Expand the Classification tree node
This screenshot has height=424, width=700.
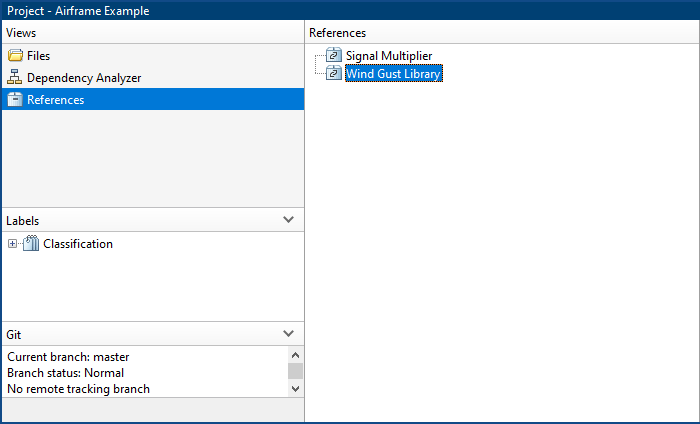(12, 243)
